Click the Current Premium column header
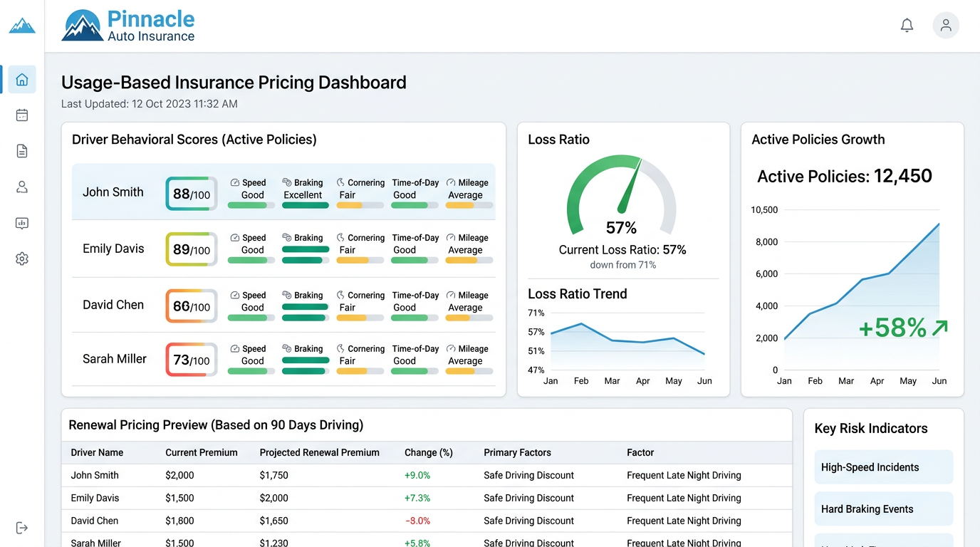 coord(202,452)
